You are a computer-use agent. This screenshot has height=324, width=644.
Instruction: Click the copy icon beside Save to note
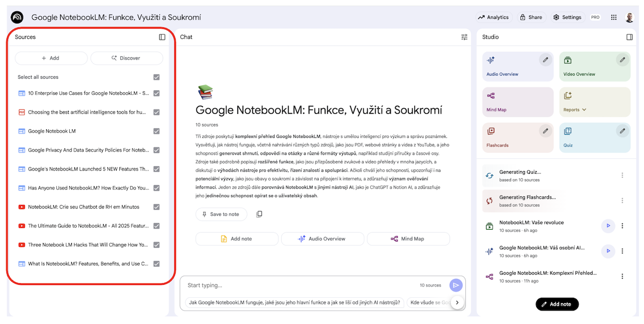coord(259,214)
